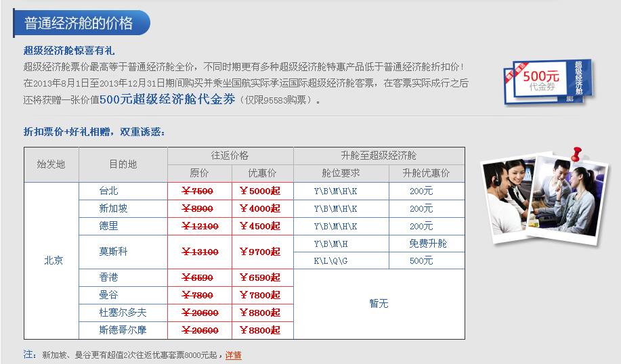Click the red pushpin on the photos
Image resolution: width=621 pixels, height=364 pixels.
577,153
